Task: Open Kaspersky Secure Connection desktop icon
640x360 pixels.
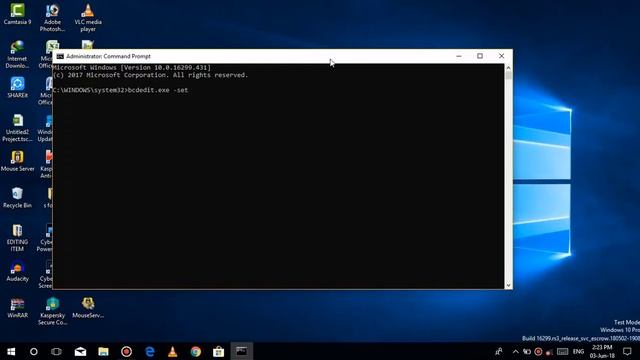Action: point(52,311)
